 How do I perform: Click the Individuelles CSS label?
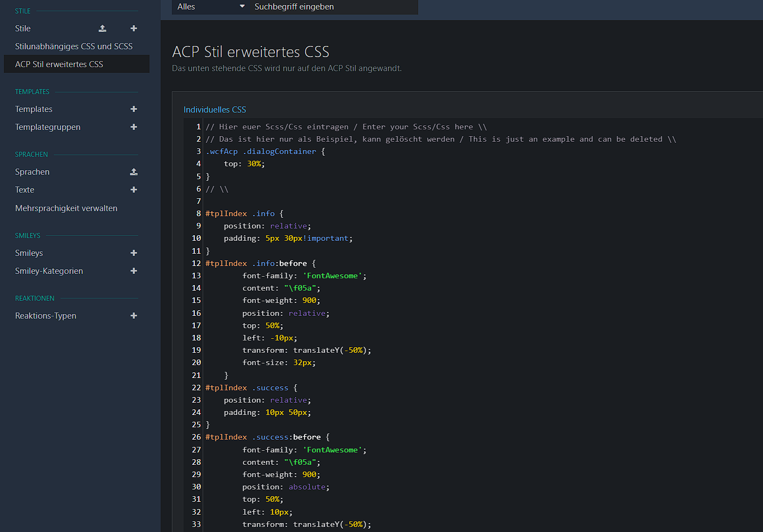(215, 110)
